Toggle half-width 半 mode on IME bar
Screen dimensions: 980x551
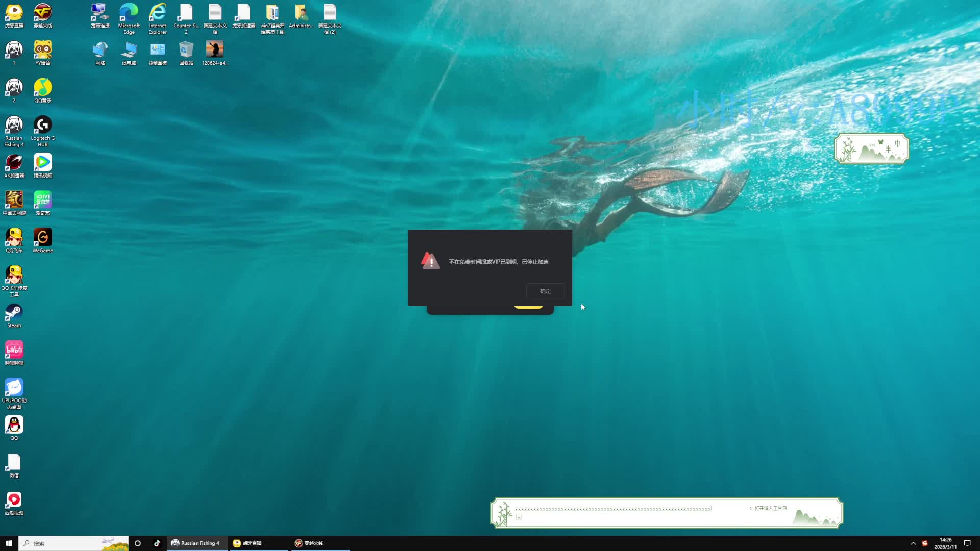(888, 149)
